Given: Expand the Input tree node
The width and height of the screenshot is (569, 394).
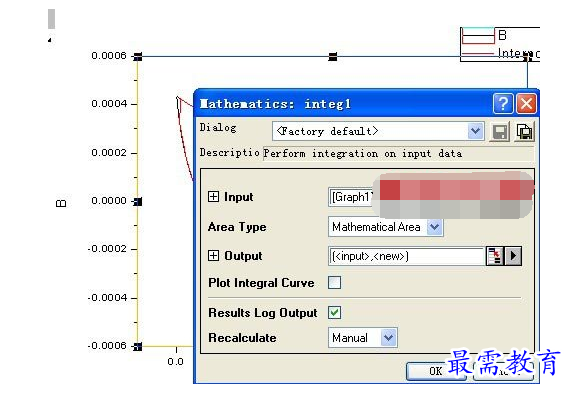Looking at the screenshot, I should [x=213, y=196].
